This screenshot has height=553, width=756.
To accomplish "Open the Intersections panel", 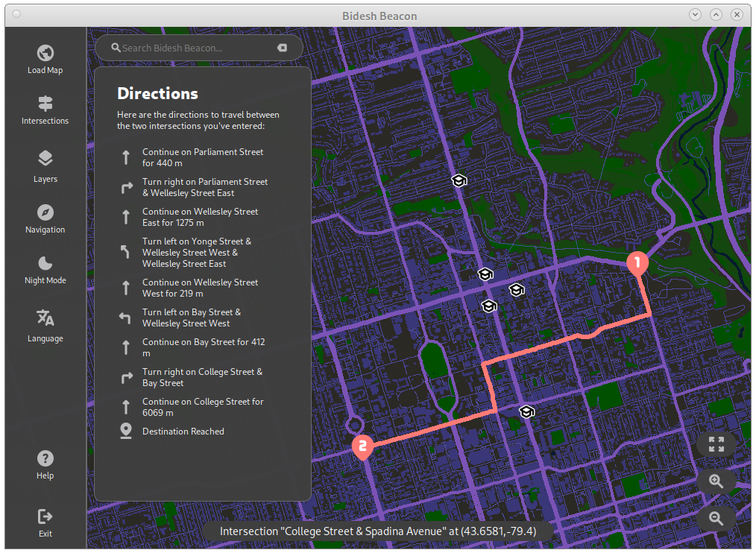I will click(x=45, y=110).
